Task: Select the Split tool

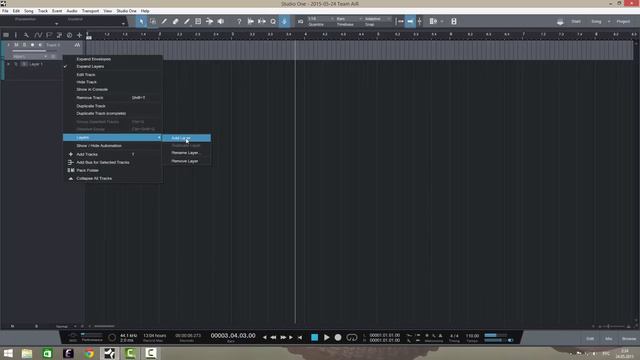Action: click(x=164, y=21)
